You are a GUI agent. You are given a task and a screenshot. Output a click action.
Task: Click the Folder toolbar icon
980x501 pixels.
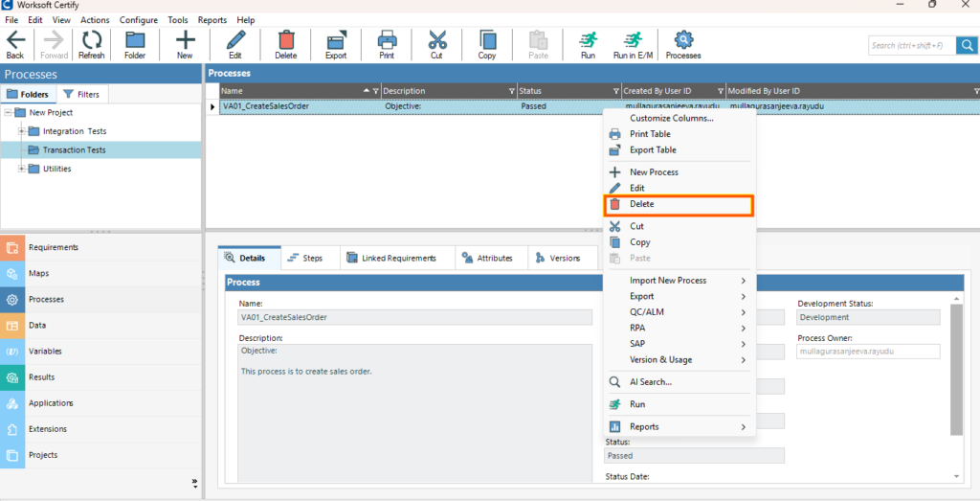(134, 45)
